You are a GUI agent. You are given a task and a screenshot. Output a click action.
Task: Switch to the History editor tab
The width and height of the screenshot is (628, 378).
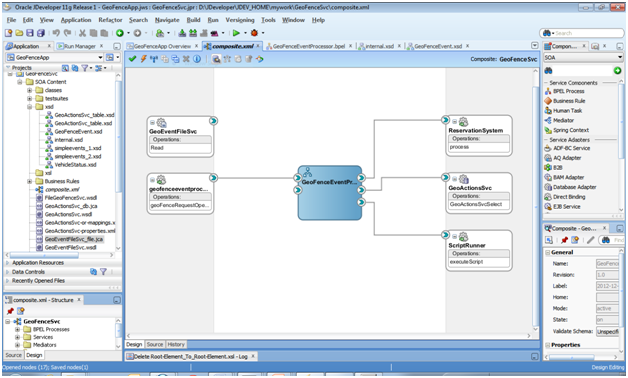tap(176, 344)
